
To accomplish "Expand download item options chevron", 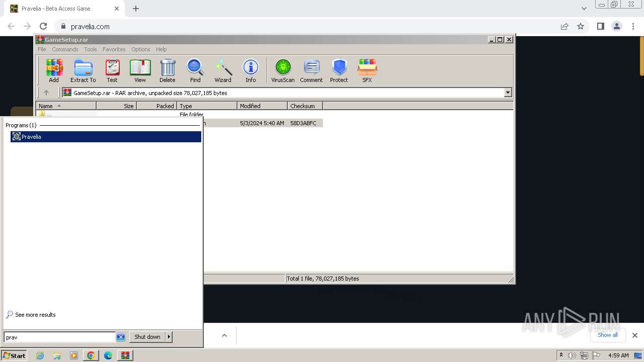I will [x=224, y=335].
